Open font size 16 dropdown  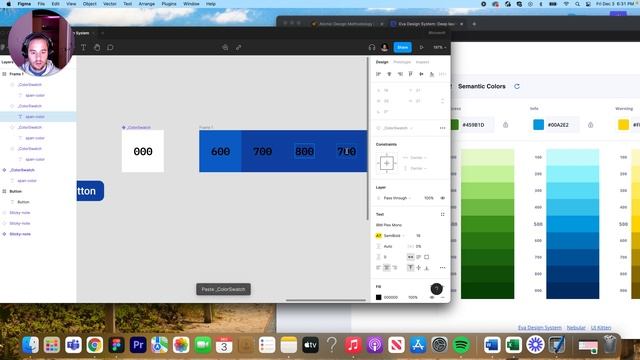click(x=419, y=236)
